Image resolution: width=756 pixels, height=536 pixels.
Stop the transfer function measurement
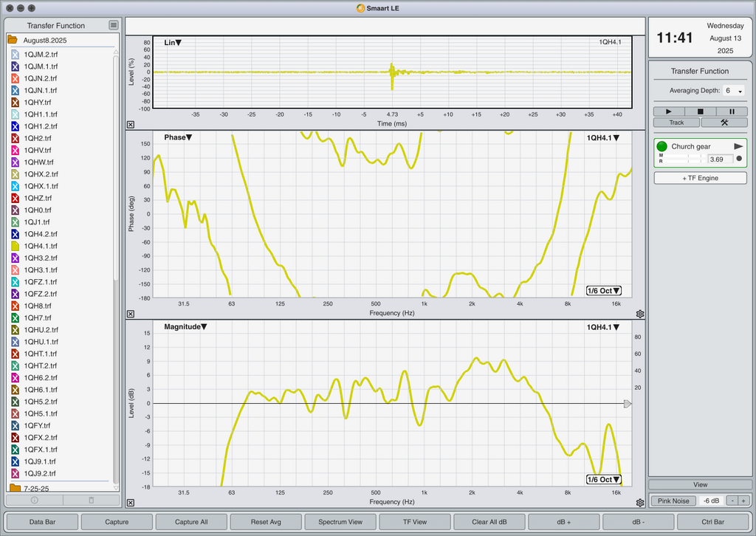point(700,111)
